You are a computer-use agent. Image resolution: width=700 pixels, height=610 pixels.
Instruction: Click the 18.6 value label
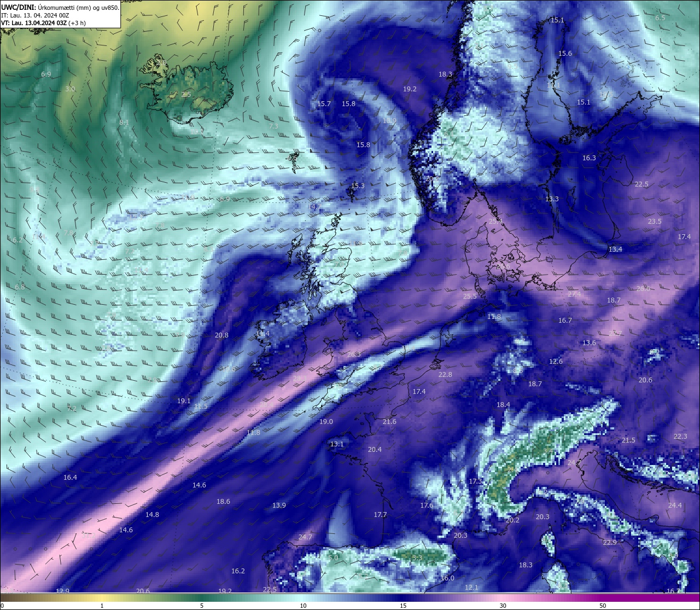pos(223,502)
